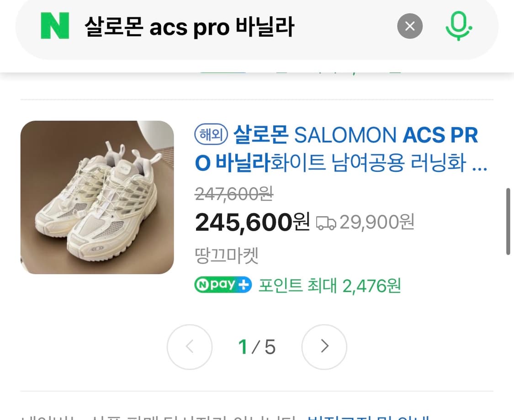Click the Naver logo icon
Viewport: 514px width, 420px height.
tap(54, 26)
